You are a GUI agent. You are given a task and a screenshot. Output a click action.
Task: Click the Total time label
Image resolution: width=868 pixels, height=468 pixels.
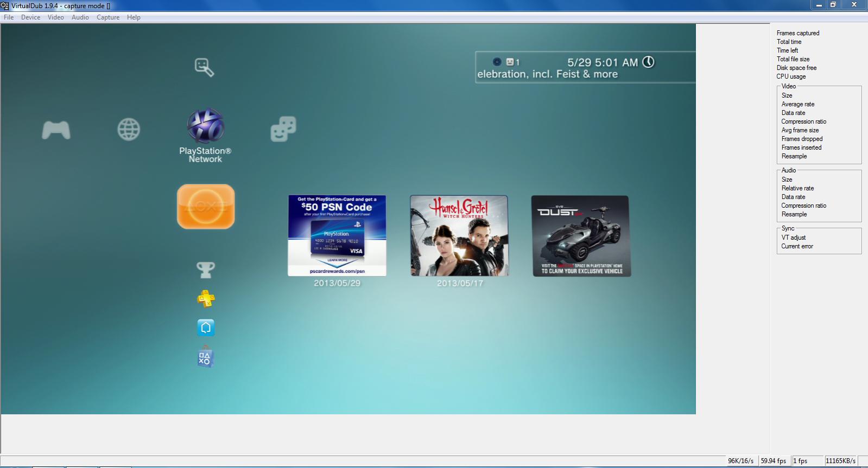pos(789,42)
